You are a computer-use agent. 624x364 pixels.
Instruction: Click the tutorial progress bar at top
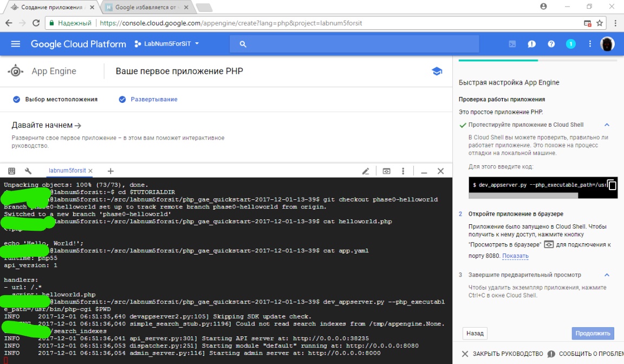click(538, 60)
